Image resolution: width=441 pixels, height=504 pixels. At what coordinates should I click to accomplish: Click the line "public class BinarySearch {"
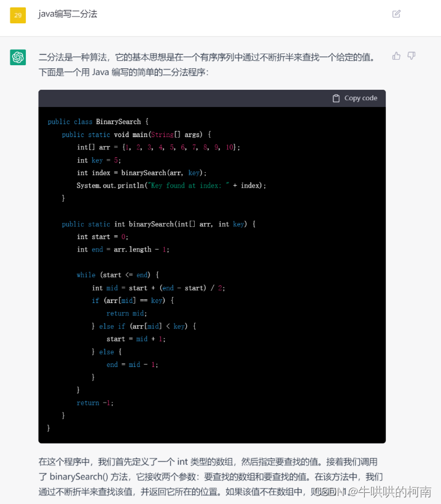click(x=98, y=122)
